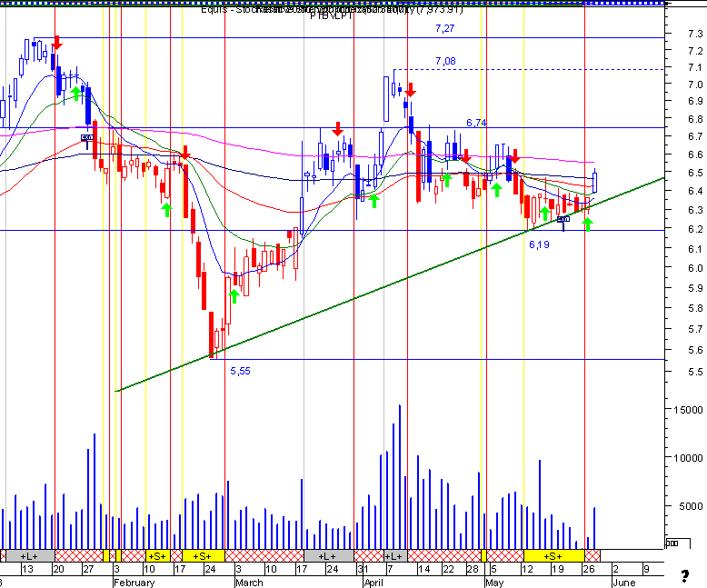
Task: Click the date label 27 on the time axis
Action: click(88, 569)
